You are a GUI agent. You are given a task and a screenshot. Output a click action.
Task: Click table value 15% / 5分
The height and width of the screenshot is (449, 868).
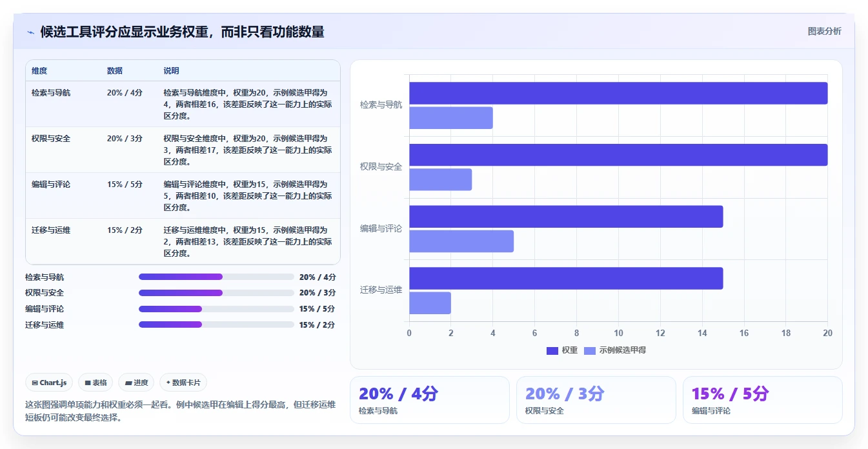tap(125, 185)
